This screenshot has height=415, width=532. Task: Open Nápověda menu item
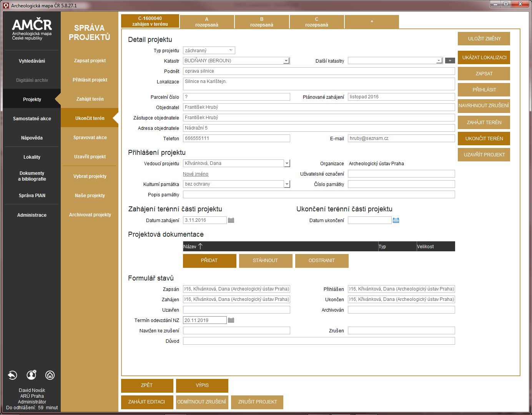tap(32, 138)
